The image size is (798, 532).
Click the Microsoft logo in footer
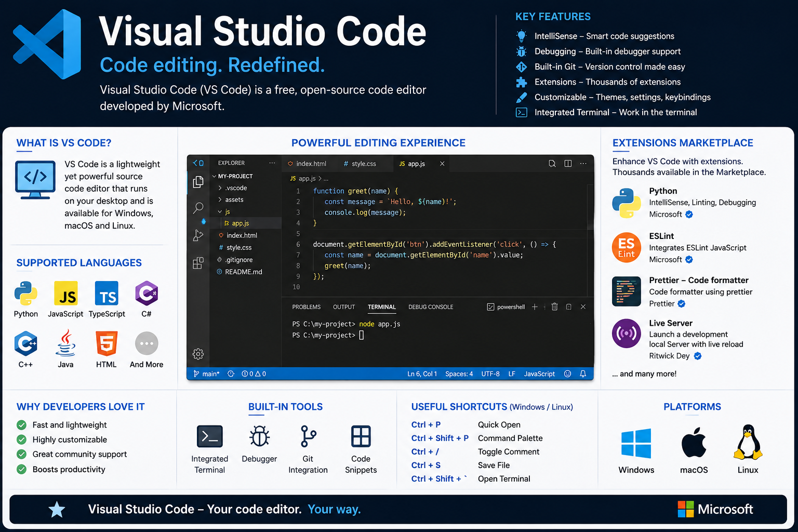click(x=715, y=509)
